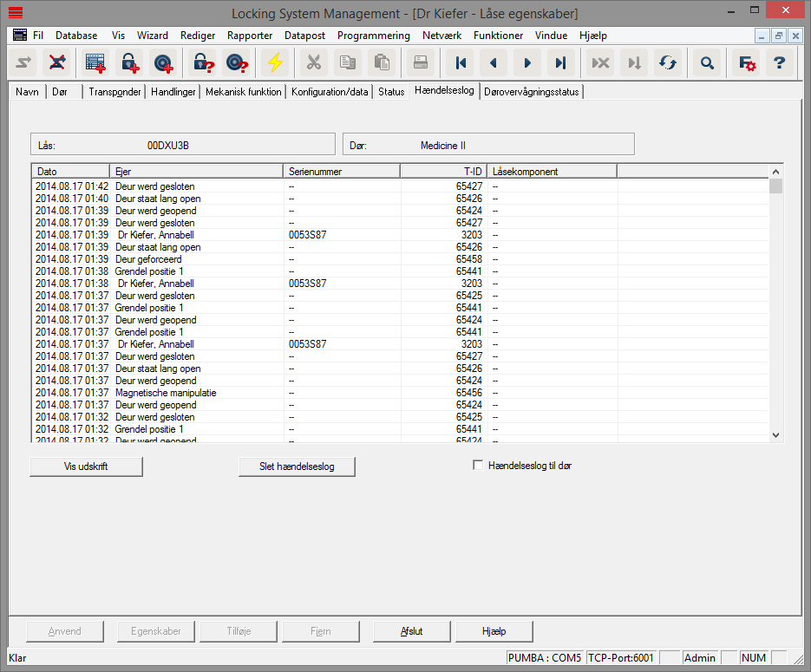
Task: Open the search magnifier icon
Action: (x=707, y=62)
